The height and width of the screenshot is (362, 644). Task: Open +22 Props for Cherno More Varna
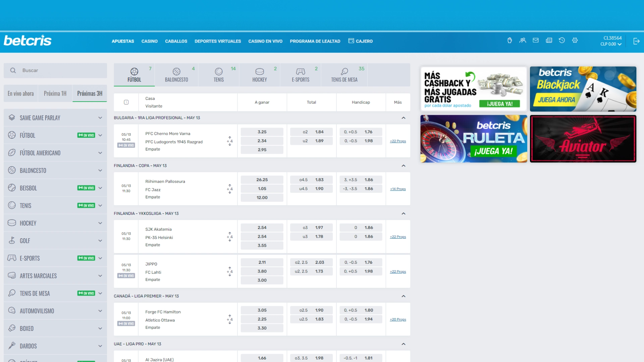tap(398, 141)
